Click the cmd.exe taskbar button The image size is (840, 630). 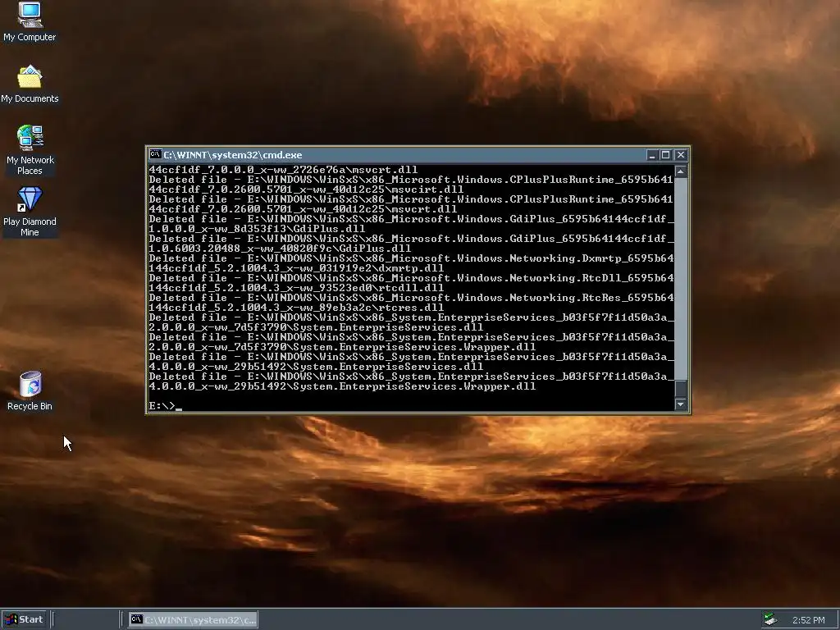(194, 620)
